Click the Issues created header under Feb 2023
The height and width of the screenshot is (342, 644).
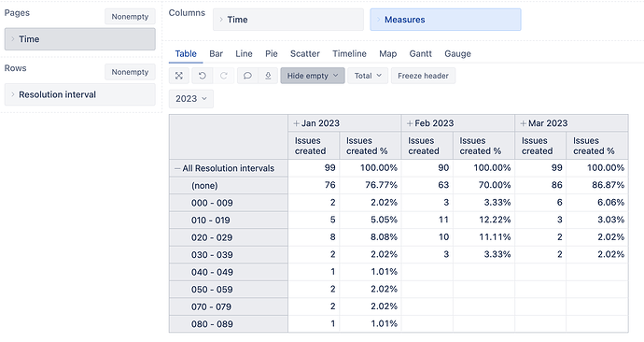pos(427,146)
